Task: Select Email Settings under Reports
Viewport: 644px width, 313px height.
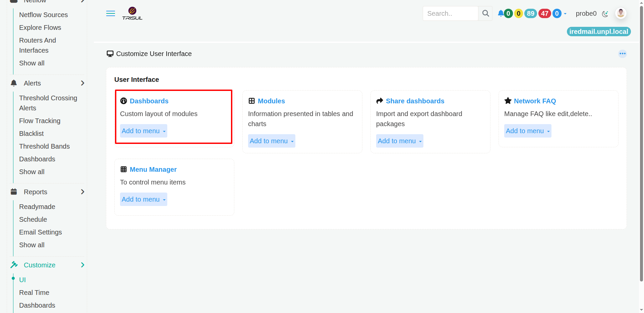Action: click(41, 232)
